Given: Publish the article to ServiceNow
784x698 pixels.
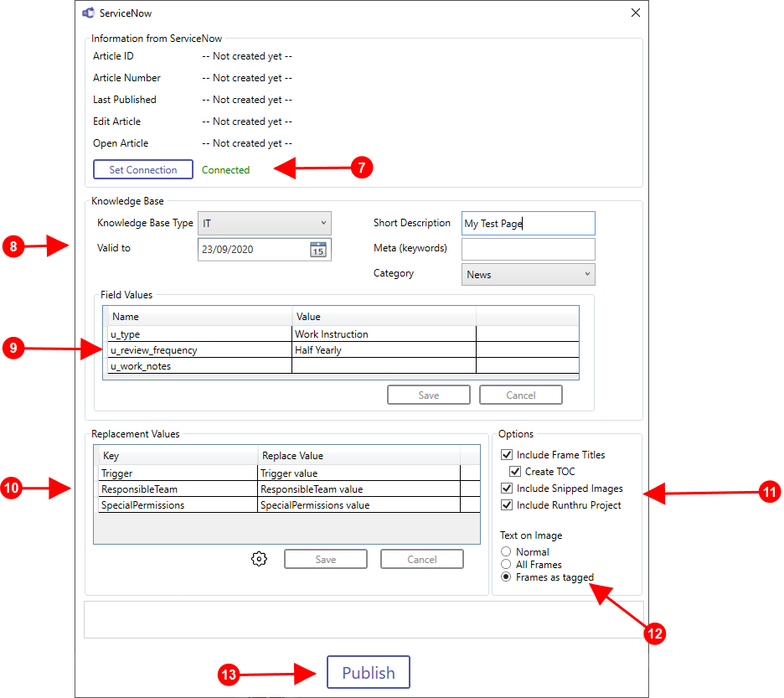Looking at the screenshot, I should tap(369, 672).
